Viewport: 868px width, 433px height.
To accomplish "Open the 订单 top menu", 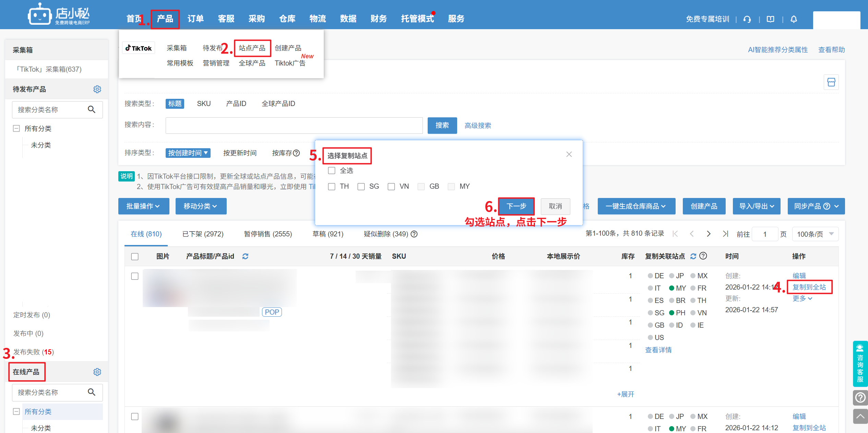I will tap(195, 19).
